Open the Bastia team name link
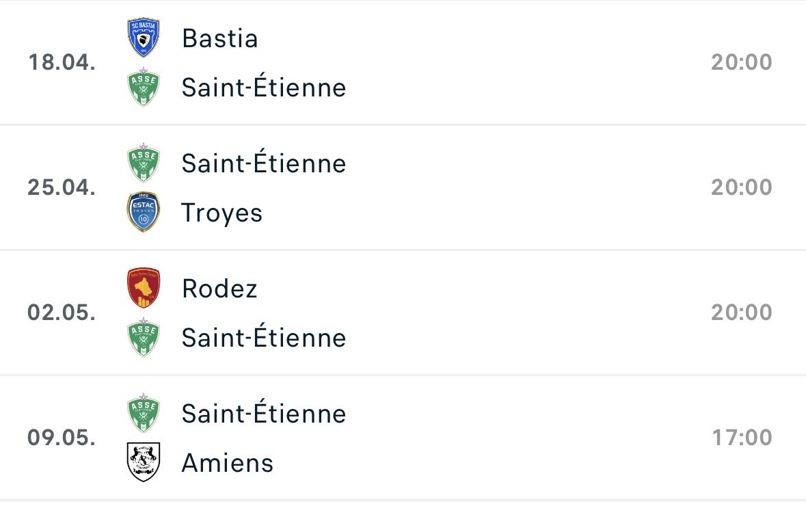Screen dimensions: 806x532 click(x=220, y=38)
